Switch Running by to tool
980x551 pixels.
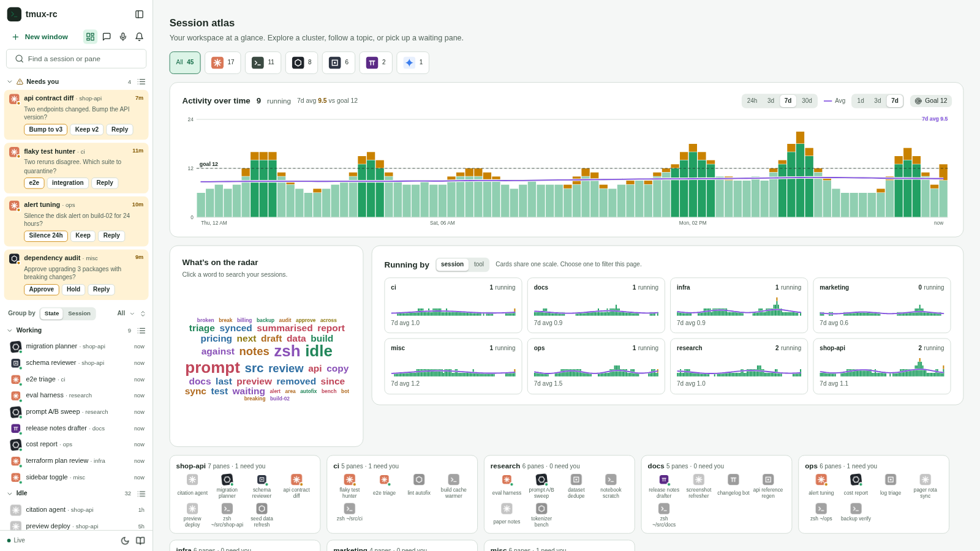point(479,264)
